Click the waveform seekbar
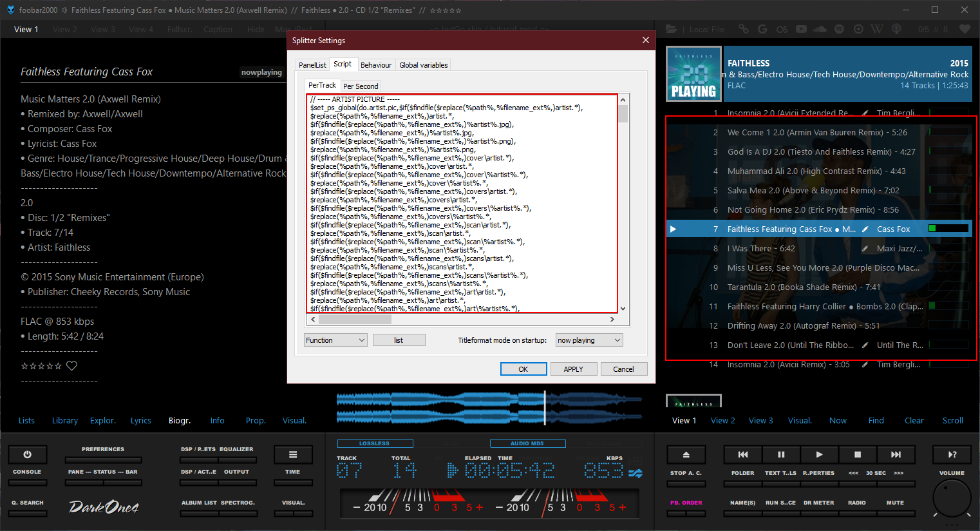Image resolution: width=980 pixels, height=531 pixels. coord(489,407)
